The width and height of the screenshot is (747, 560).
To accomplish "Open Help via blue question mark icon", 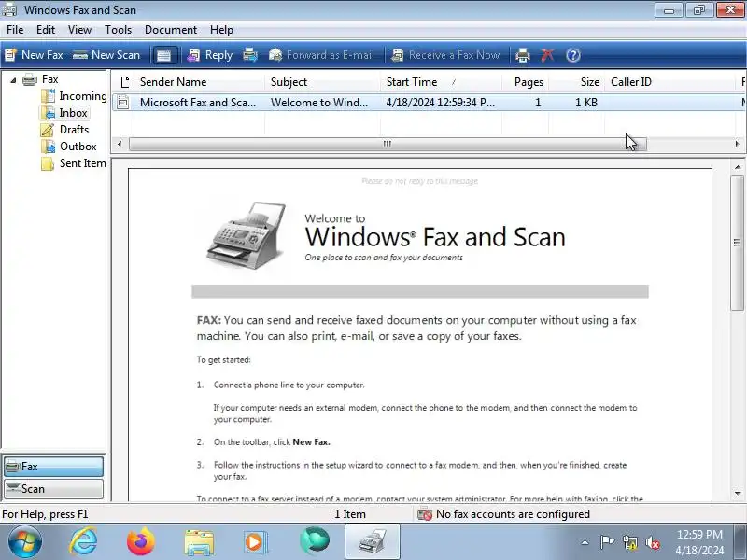I will [x=573, y=55].
